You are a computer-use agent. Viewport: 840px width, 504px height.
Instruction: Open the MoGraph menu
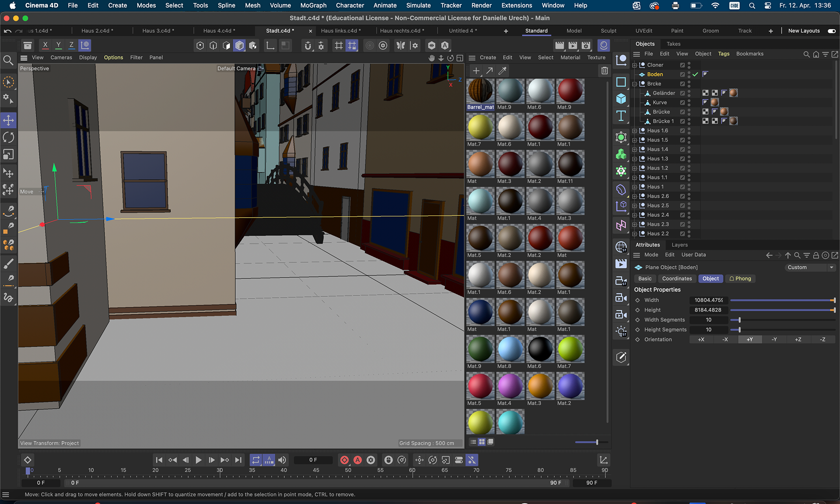tap(313, 5)
